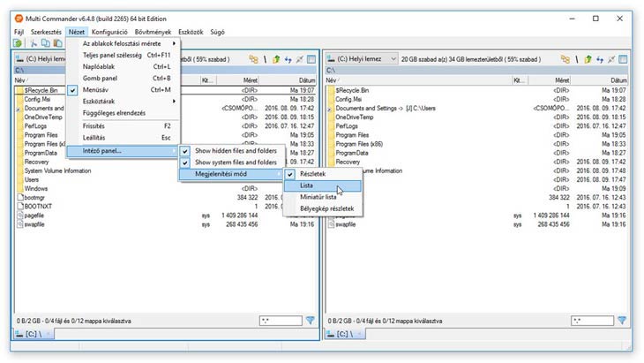This screenshot has height=363, width=644.
Task: Sort right panel by Dátum column
Action: tap(599, 80)
